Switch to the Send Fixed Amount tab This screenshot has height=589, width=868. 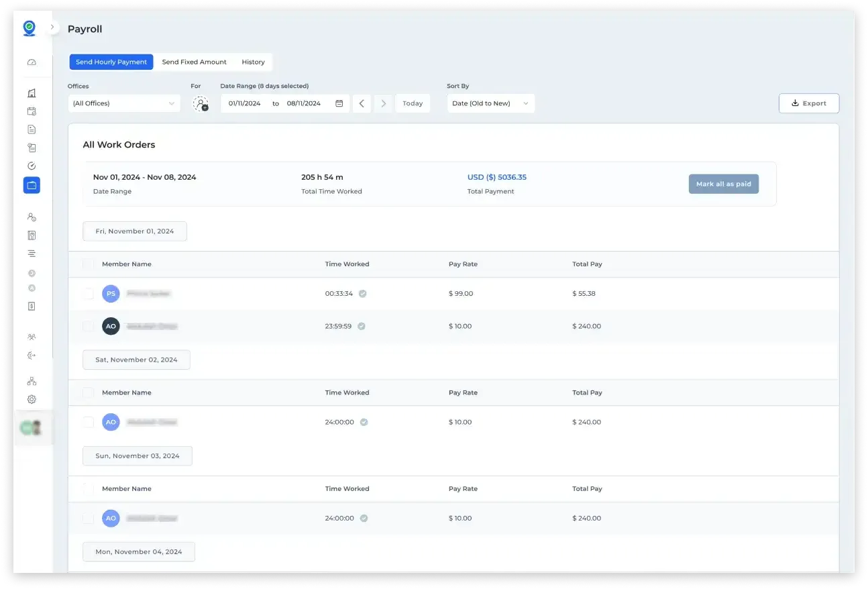194,62
